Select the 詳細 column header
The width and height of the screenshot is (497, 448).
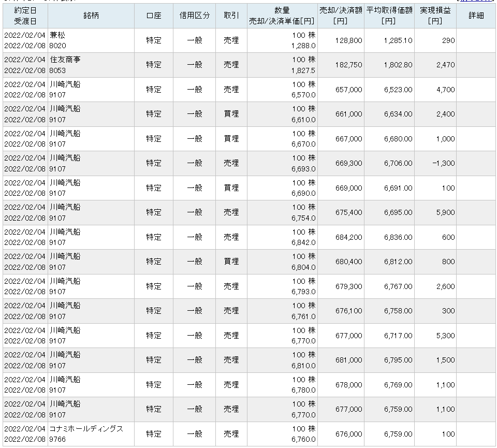coord(476,16)
